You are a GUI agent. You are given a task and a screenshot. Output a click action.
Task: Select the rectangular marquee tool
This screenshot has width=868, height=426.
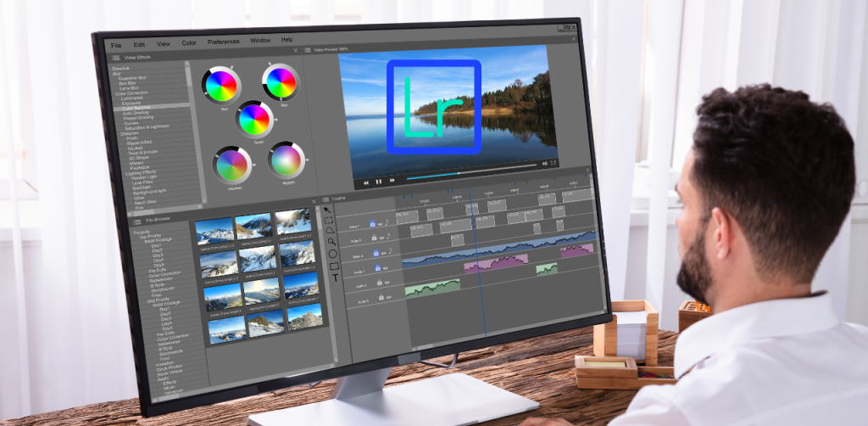[330, 221]
